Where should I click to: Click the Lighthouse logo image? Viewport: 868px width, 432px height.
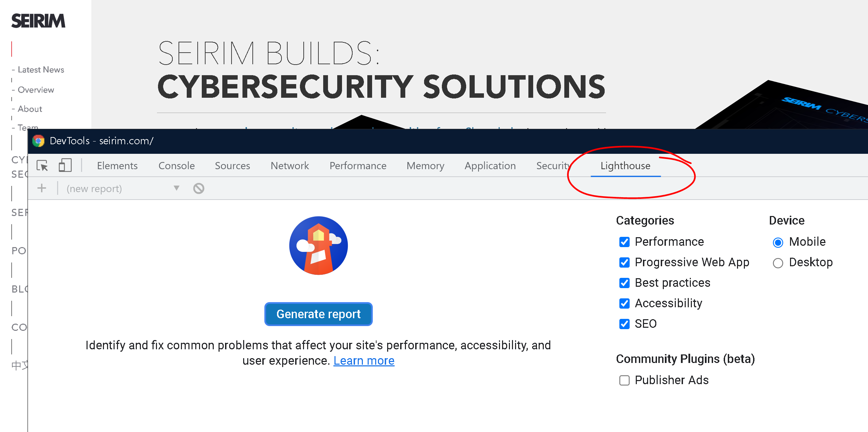click(318, 245)
